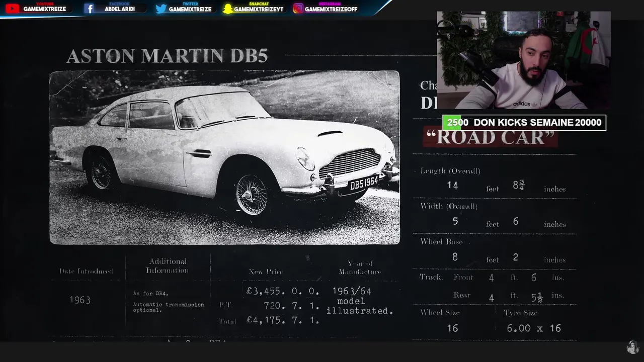Click the round avatar icon at bottom right

632,347
